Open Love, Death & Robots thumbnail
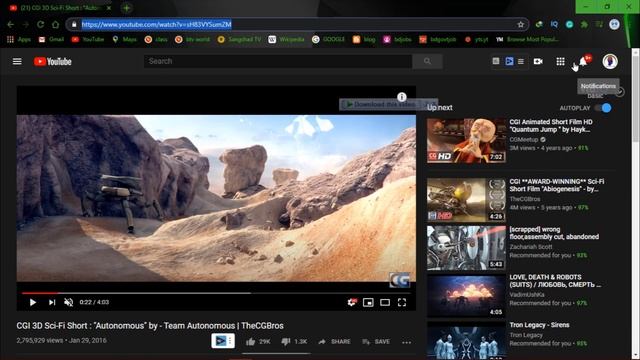 pyautogui.click(x=466, y=296)
